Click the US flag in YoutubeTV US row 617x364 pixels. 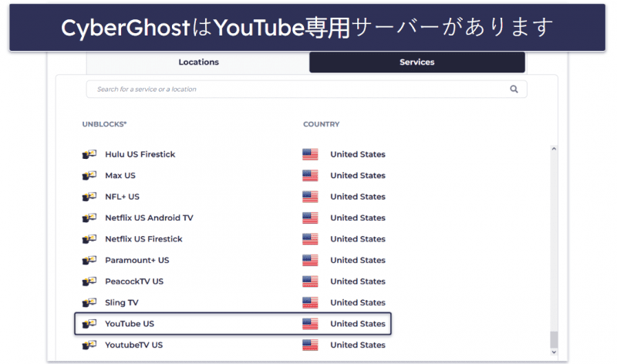pos(310,345)
